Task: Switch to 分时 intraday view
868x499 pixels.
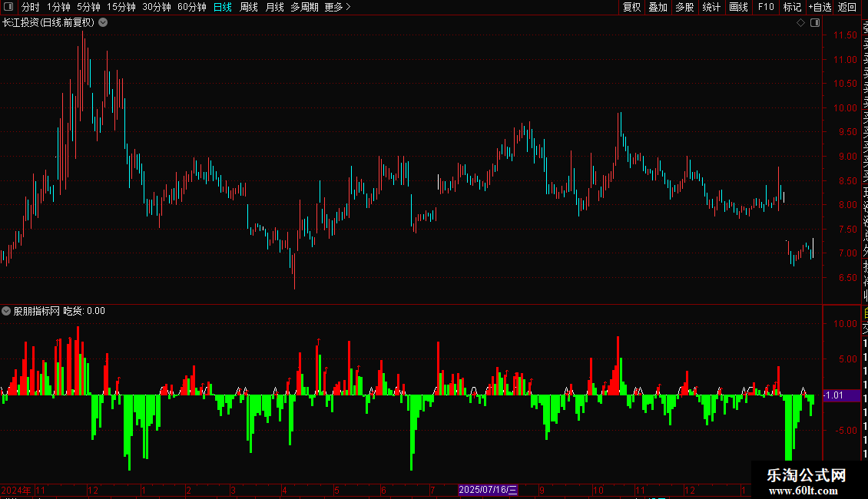Action: (x=31, y=7)
